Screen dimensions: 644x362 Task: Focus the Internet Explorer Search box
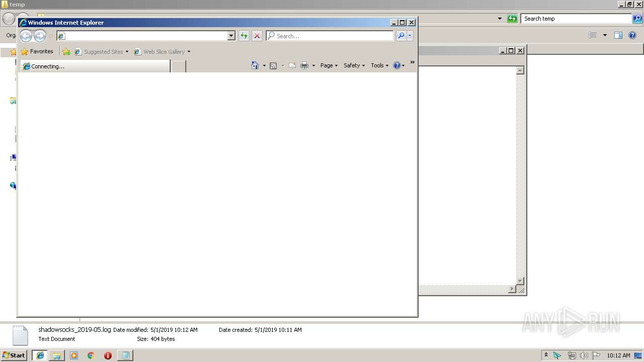coord(330,36)
